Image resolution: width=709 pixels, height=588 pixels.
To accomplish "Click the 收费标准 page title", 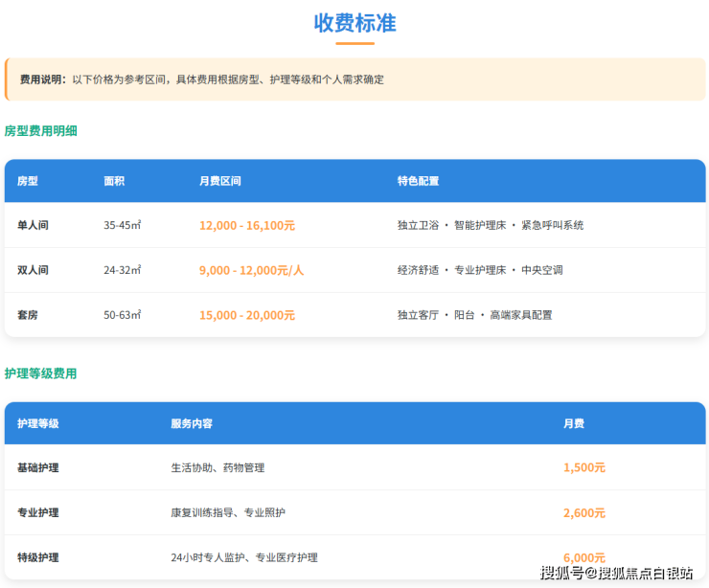I will tap(354, 23).
